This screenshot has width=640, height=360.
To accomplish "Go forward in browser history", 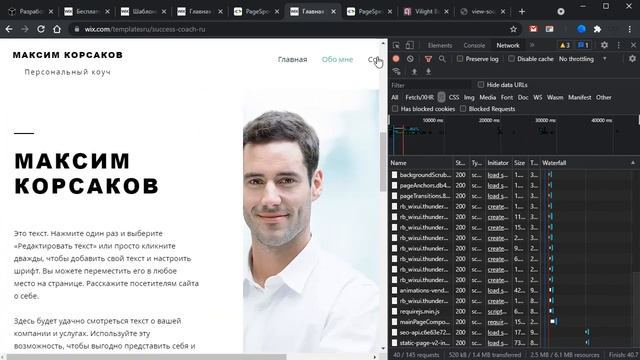I will click(x=25, y=29).
